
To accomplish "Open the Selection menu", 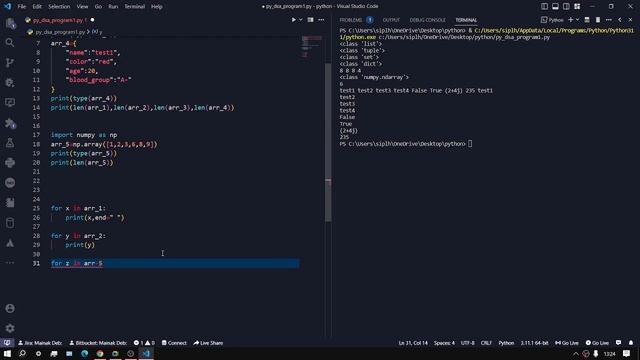I will 59,7.
